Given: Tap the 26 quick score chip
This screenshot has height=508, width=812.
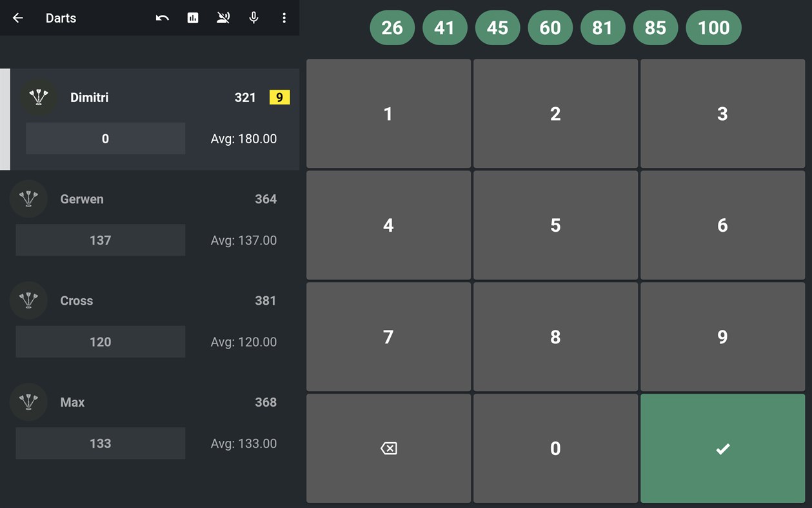Looking at the screenshot, I should 391,28.
